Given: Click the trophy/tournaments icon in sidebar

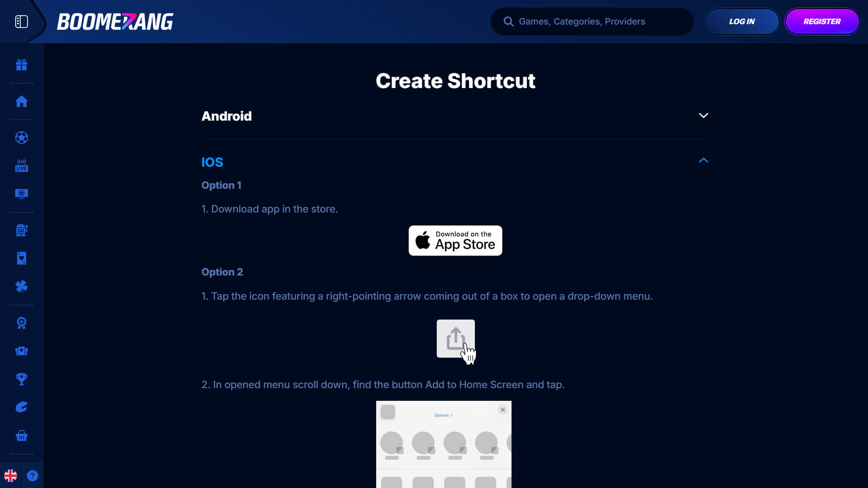Looking at the screenshot, I should point(22,379).
